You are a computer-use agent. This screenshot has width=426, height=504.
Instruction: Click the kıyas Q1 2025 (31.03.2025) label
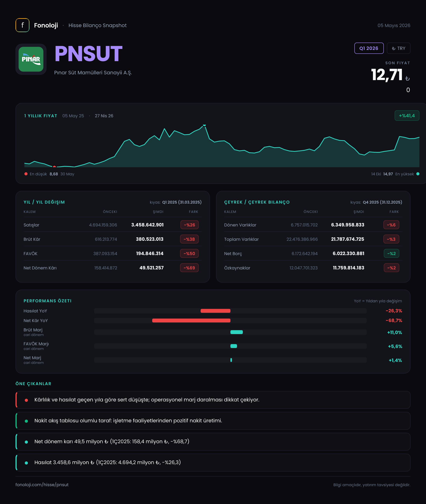pyautogui.click(x=176, y=202)
